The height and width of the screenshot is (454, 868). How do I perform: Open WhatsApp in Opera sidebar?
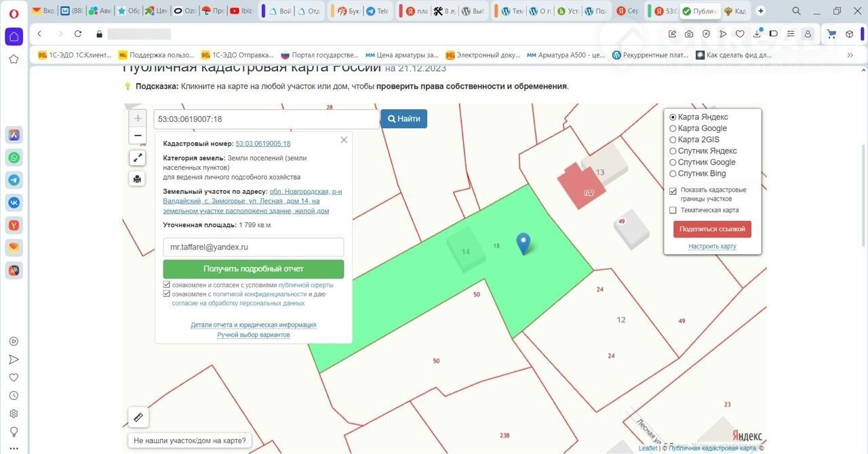[14, 158]
